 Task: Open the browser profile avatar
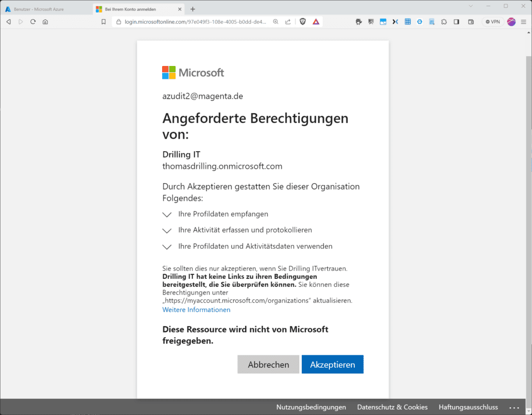(x=511, y=22)
